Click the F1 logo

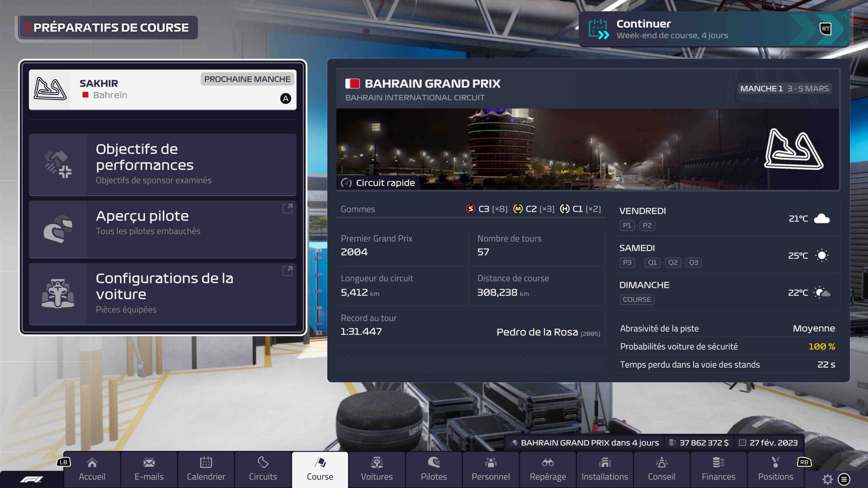coord(32,479)
